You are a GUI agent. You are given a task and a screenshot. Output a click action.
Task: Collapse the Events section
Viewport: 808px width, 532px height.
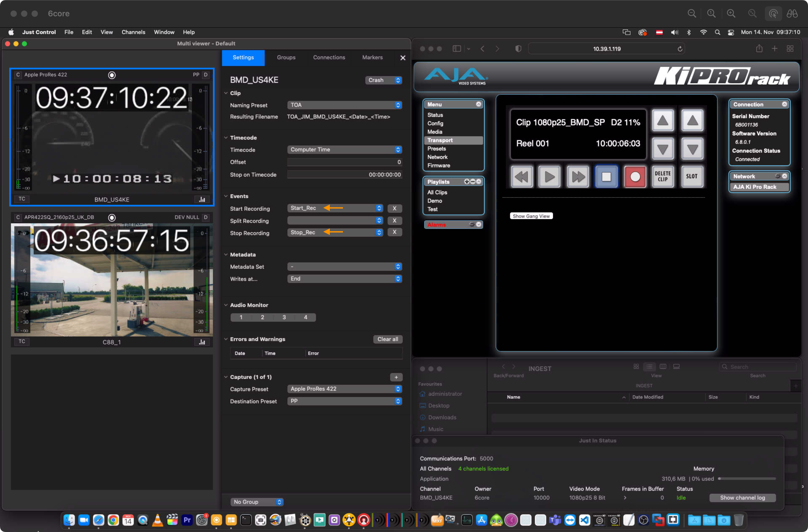point(226,196)
